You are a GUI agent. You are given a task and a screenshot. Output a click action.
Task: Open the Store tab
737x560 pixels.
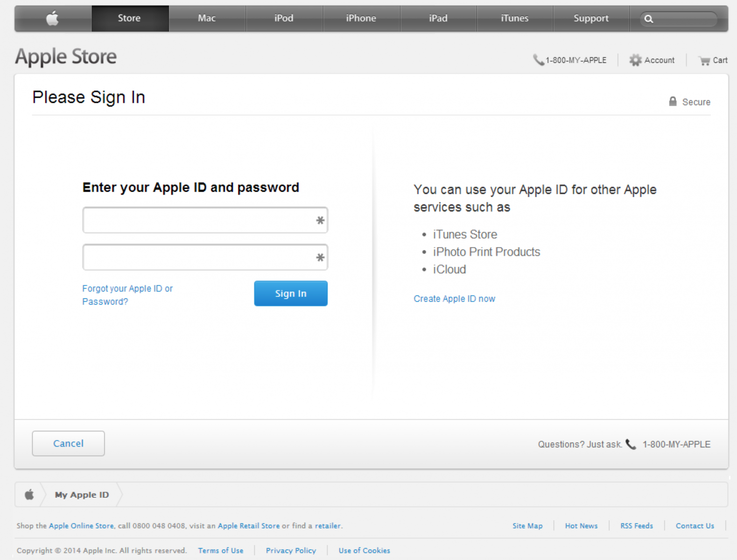[x=129, y=18]
